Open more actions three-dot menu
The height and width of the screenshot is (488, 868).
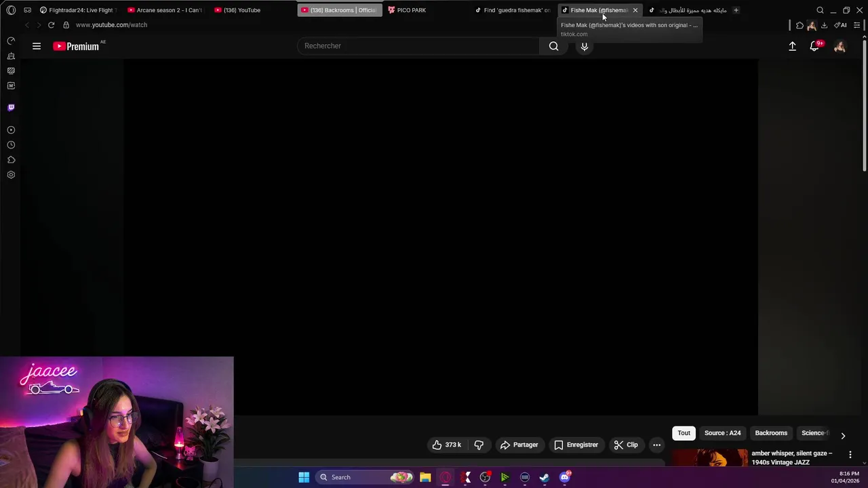click(x=656, y=445)
